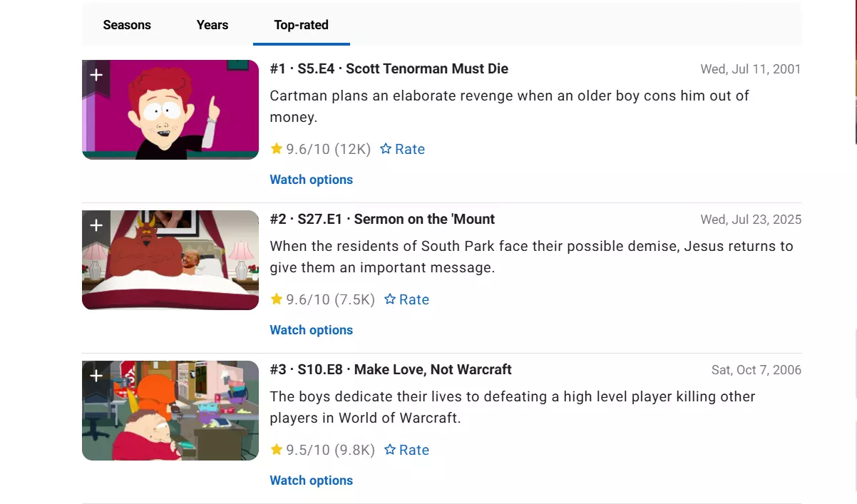Click the Rate star for Make Love, Not Warcraft
Viewport: 857px width, 504px height.
coord(406,450)
